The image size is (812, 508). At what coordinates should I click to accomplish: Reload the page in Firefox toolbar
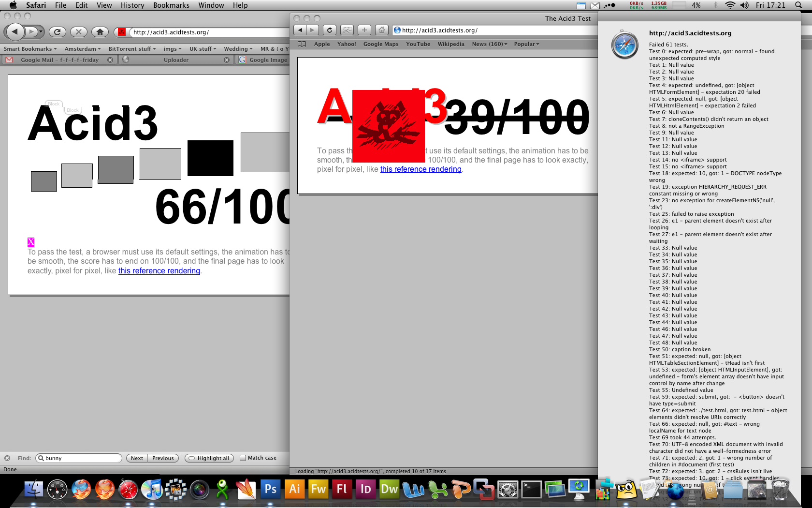(x=57, y=32)
